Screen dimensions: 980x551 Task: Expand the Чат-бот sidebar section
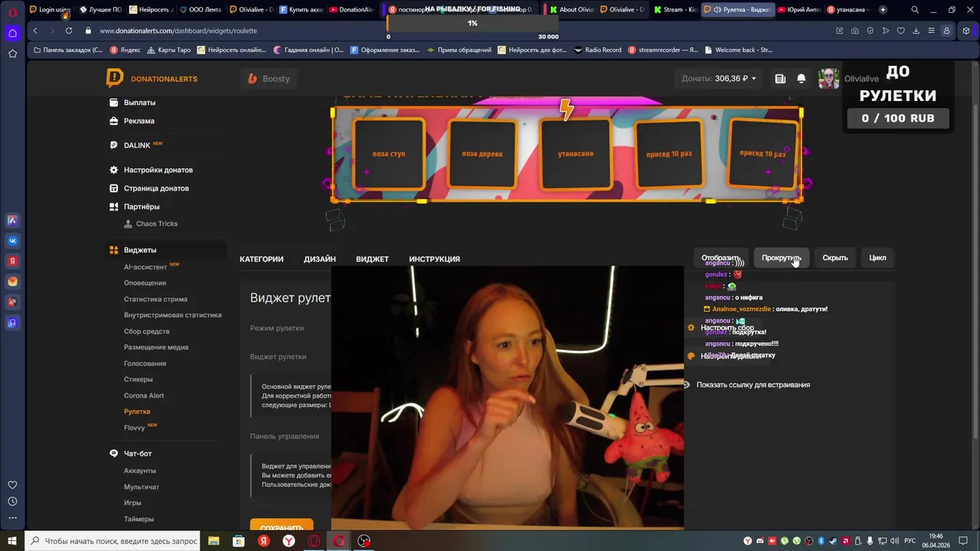pyautogui.click(x=138, y=454)
